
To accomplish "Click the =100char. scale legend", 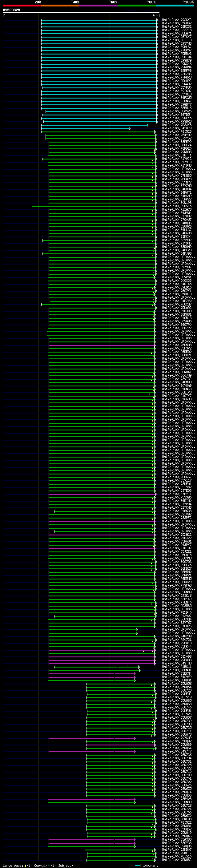I will 147,865.
